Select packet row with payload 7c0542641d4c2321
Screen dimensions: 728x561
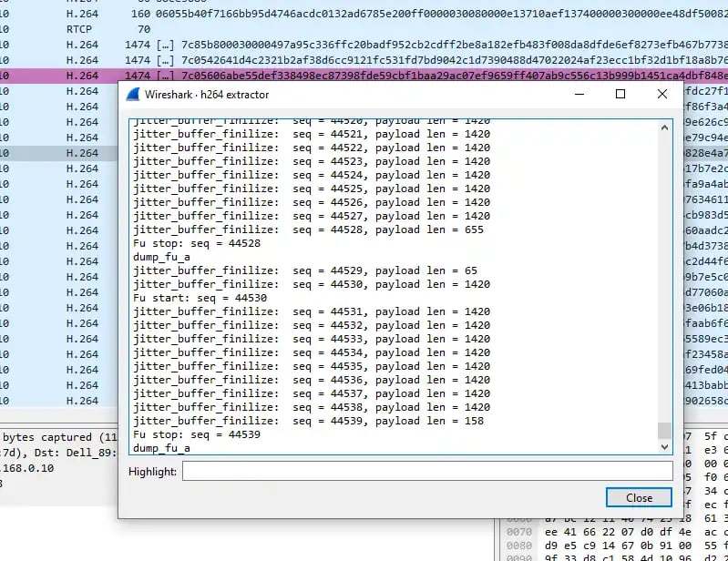364,60
